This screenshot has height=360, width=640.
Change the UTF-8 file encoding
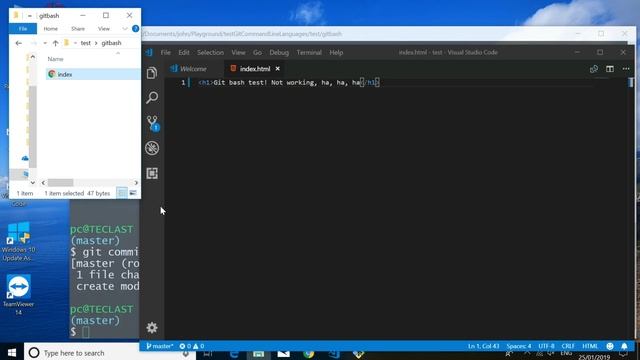pyautogui.click(x=546, y=346)
